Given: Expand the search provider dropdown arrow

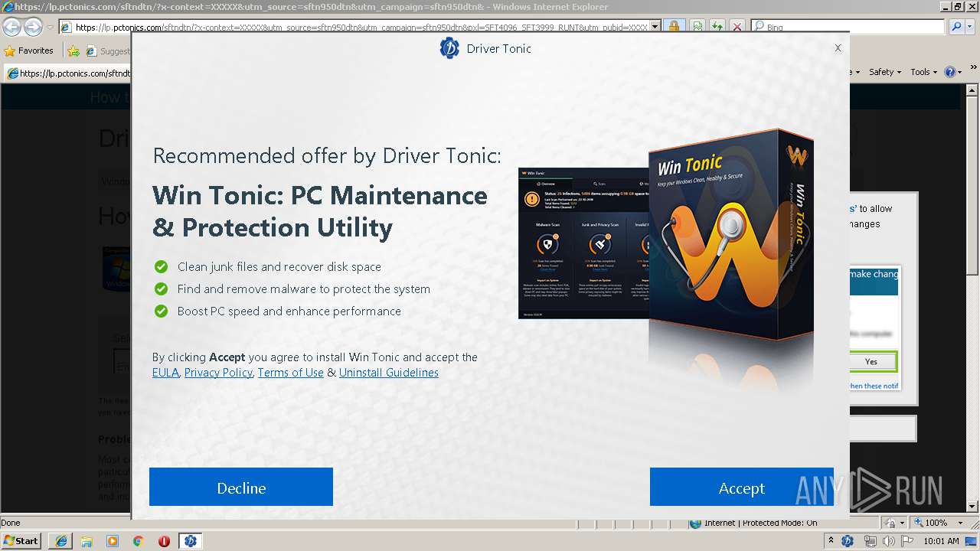Looking at the screenshot, I should point(971,27).
